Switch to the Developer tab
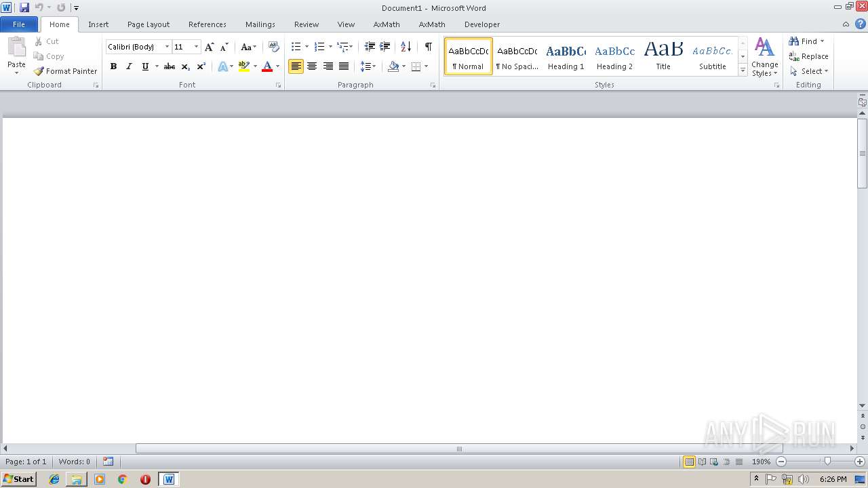 482,24
